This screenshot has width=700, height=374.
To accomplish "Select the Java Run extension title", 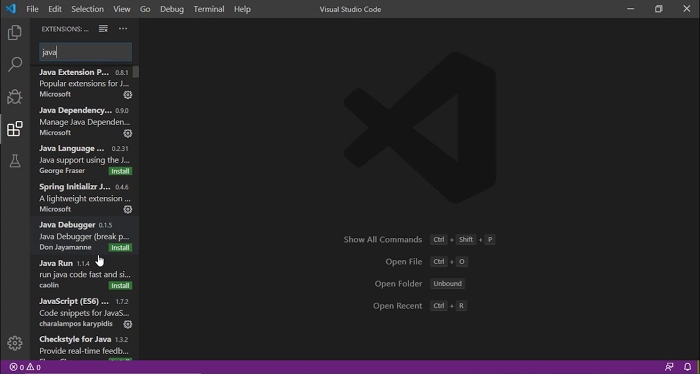I will click(x=56, y=263).
